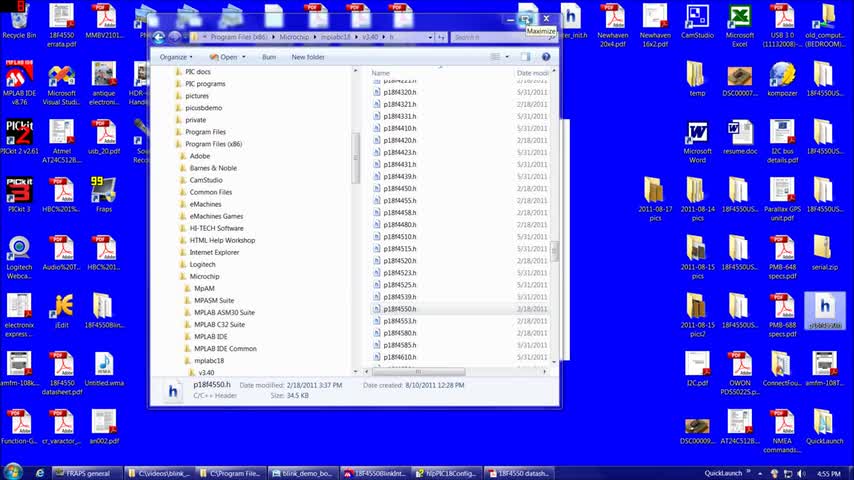
Task: Select the PICkit 3 desktop icon
Action: click(19, 195)
